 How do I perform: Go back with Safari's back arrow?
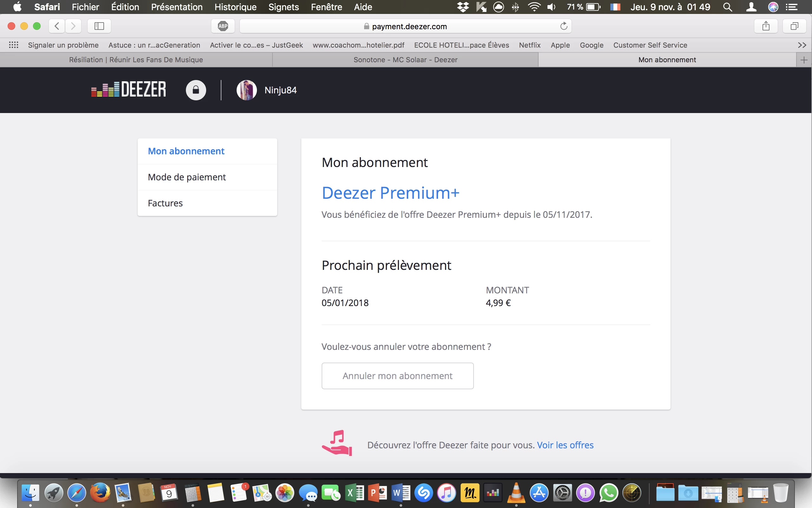pos(57,26)
